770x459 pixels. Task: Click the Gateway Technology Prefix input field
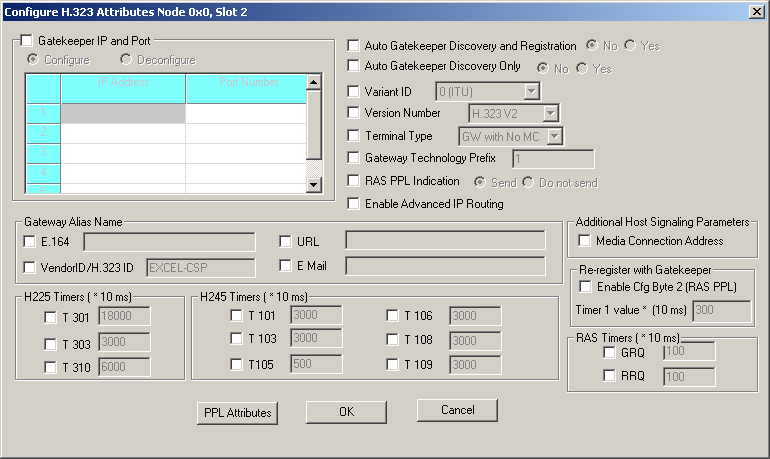click(553, 159)
